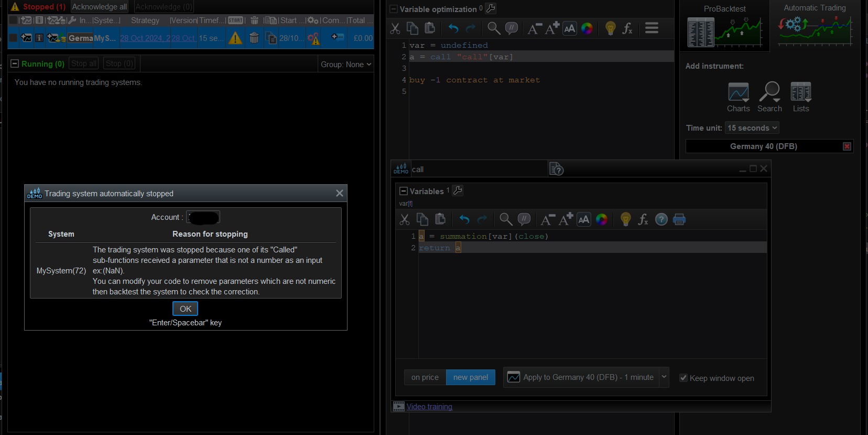
Task: Open the Group: None dropdown
Action: (346, 64)
